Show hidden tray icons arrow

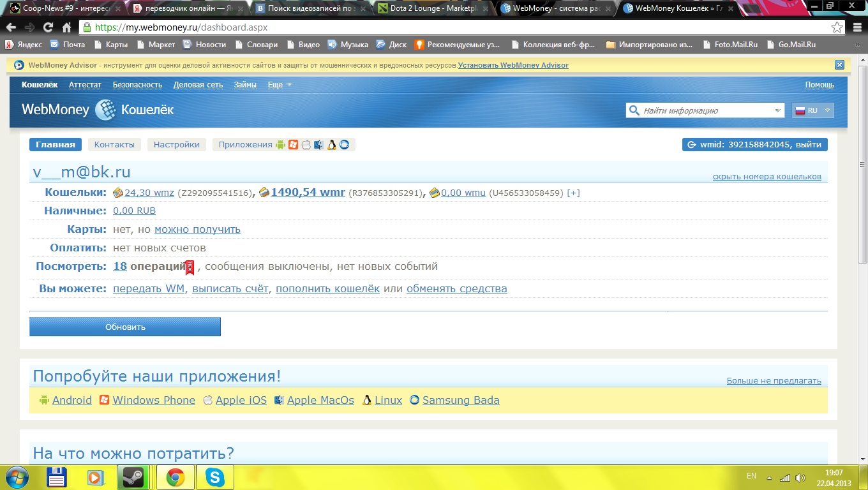[769, 477]
